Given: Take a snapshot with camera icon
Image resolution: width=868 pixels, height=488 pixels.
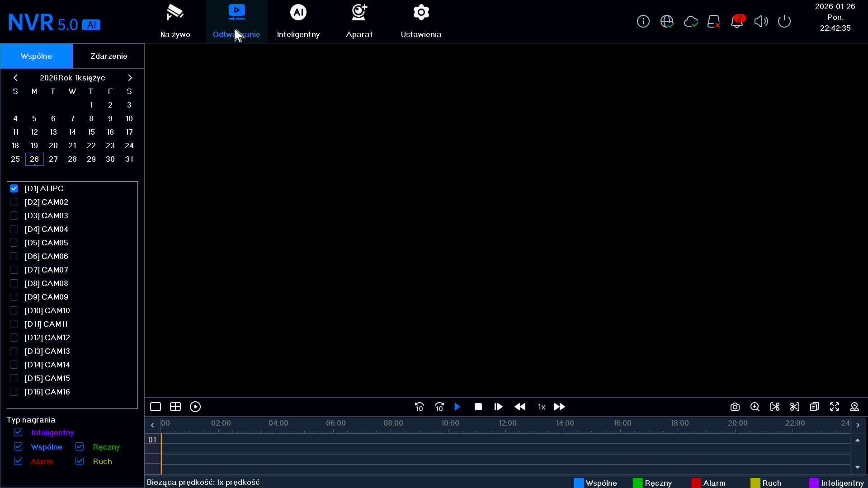Looking at the screenshot, I should tap(735, 407).
